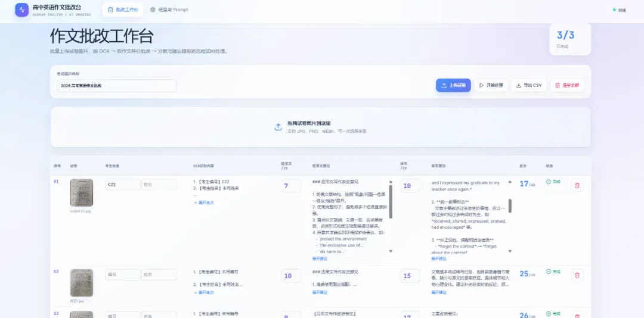Click the 总分 column header
The width and height of the screenshot is (644, 318).
523,166
